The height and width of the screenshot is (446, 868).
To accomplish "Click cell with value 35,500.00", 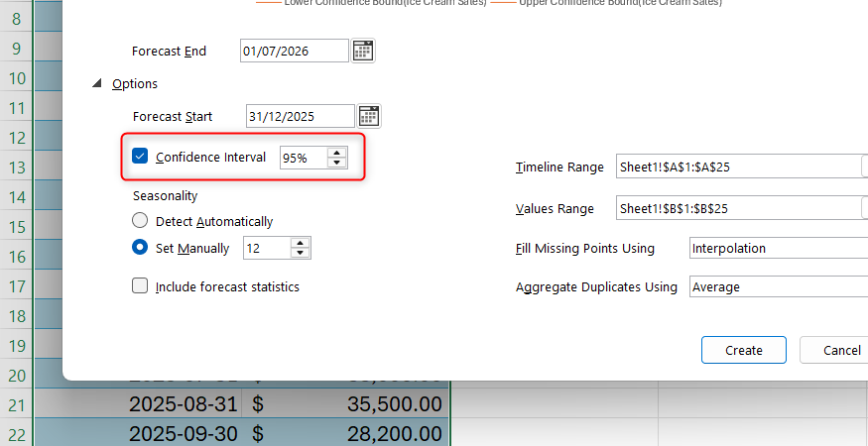I will click(345, 404).
